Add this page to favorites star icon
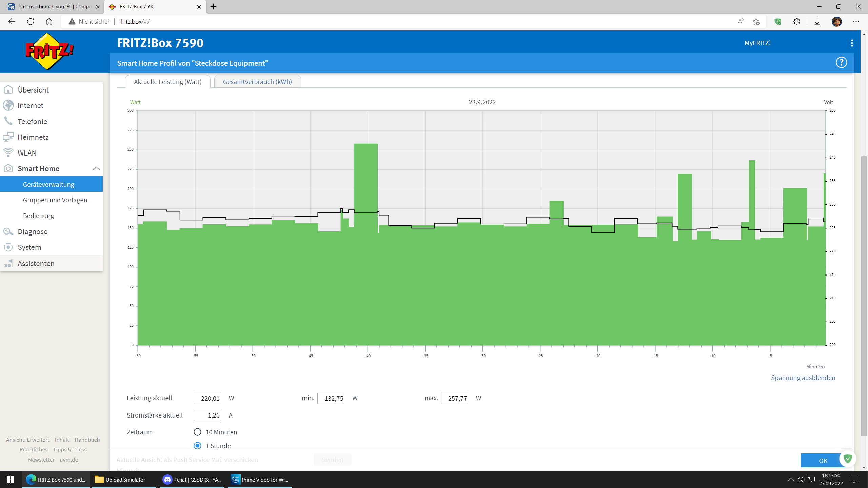Viewport: 868px width, 488px height. tap(756, 22)
